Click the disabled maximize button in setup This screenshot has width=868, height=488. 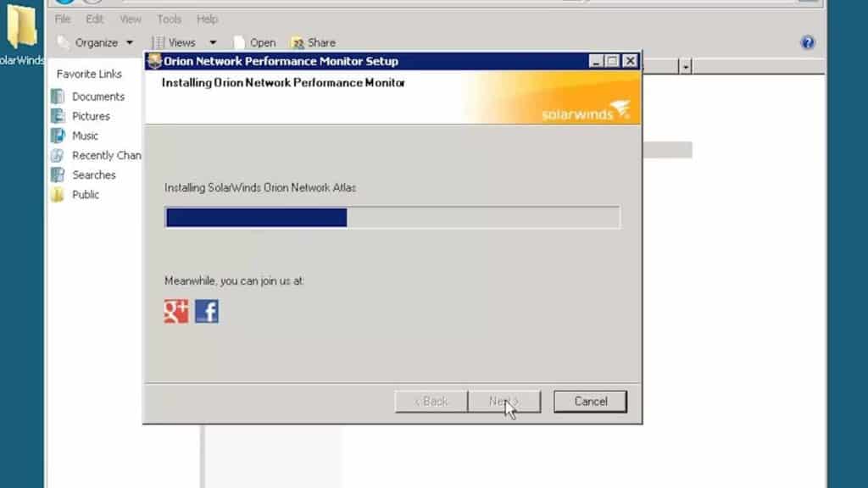coord(612,61)
